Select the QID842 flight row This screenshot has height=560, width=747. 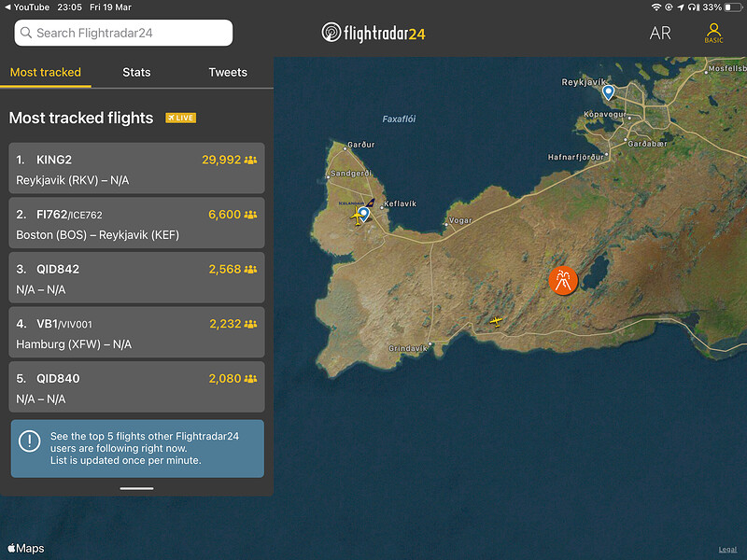[x=136, y=277]
